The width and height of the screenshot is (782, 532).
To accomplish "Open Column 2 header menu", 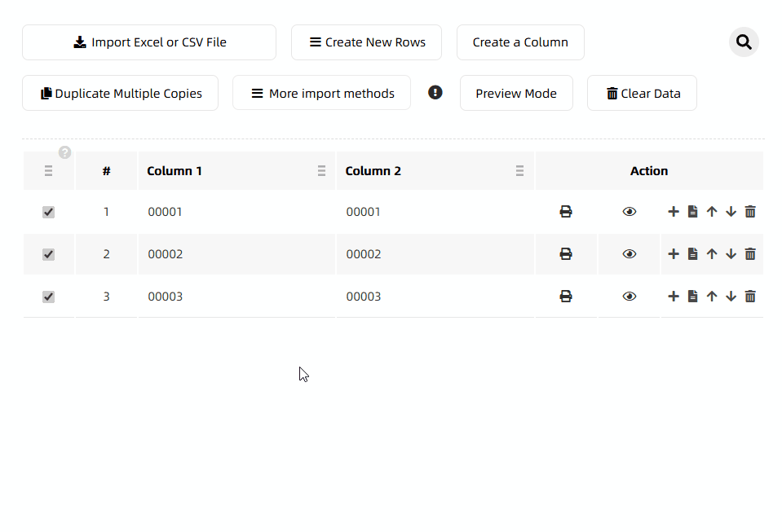I will point(519,171).
